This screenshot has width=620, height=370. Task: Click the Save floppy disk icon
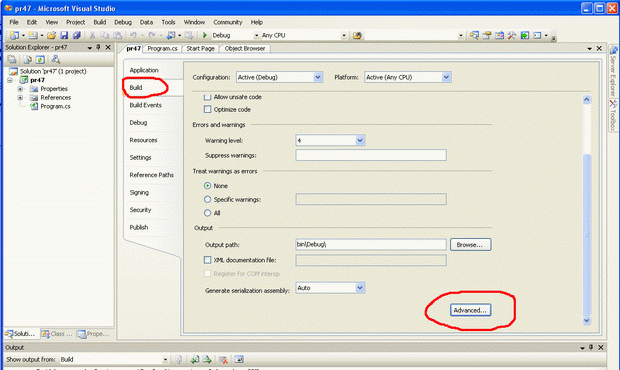(x=64, y=36)
